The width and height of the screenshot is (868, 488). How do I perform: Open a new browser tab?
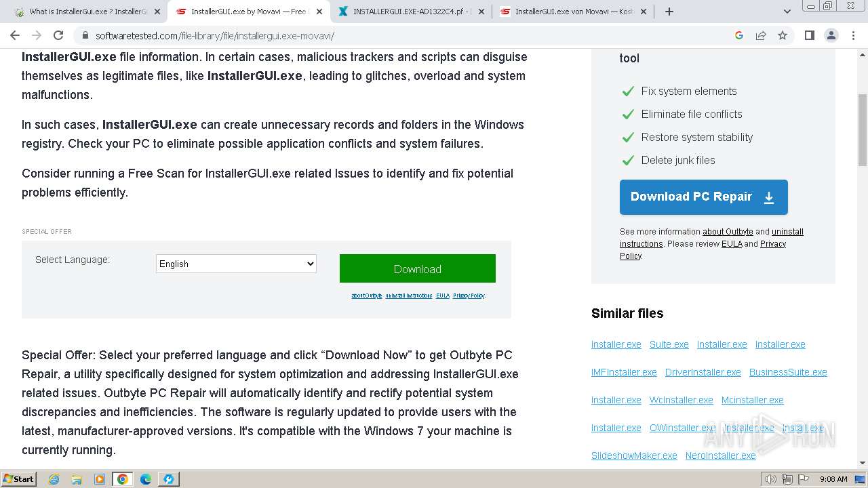coord(669,12)
